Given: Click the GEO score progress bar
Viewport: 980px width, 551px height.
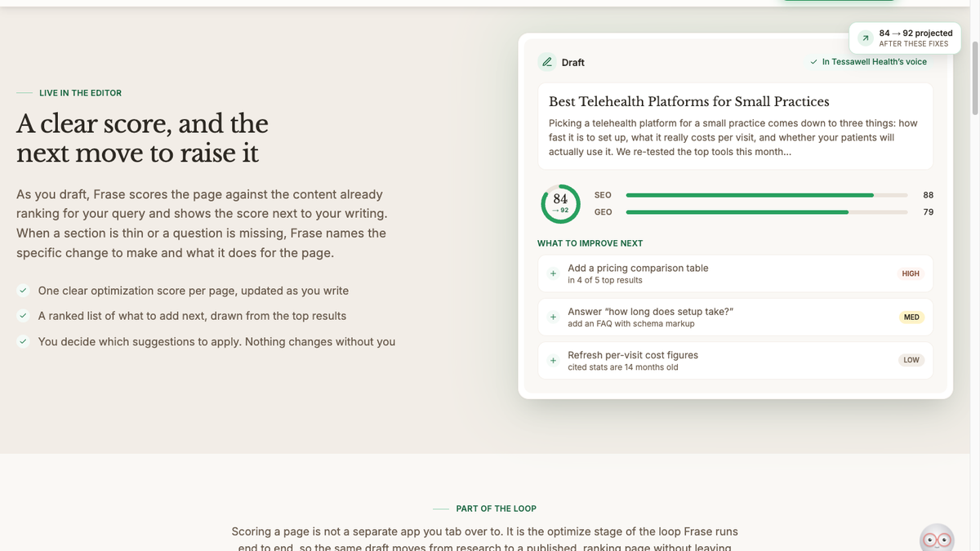Looking at the screenshot, I should [x=767, y=212].
